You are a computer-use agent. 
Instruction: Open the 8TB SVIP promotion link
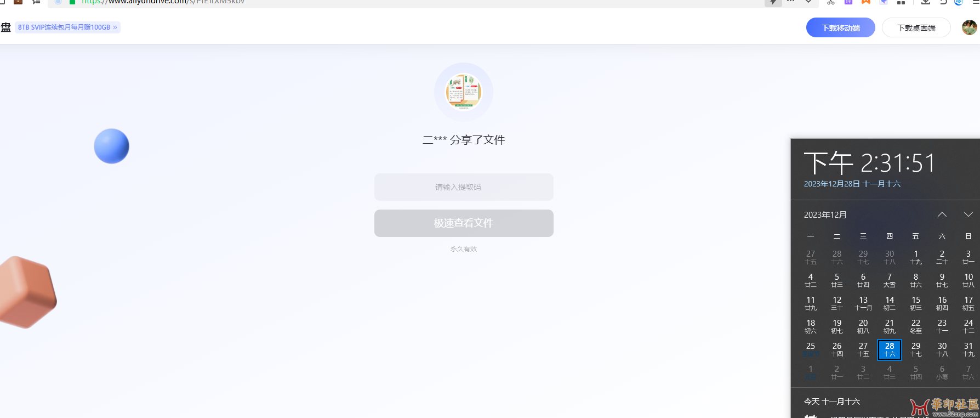pos(67,27)
